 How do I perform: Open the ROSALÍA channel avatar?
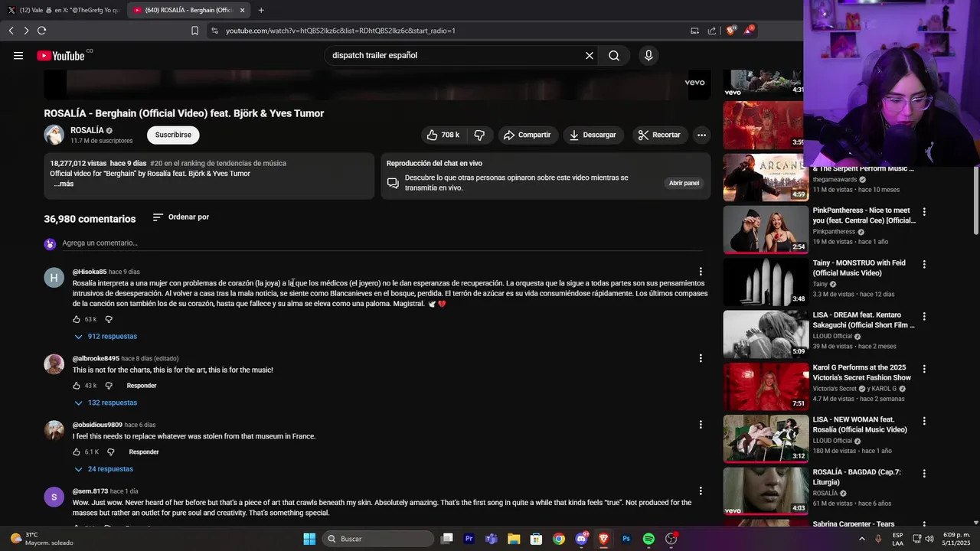point(54,135)
